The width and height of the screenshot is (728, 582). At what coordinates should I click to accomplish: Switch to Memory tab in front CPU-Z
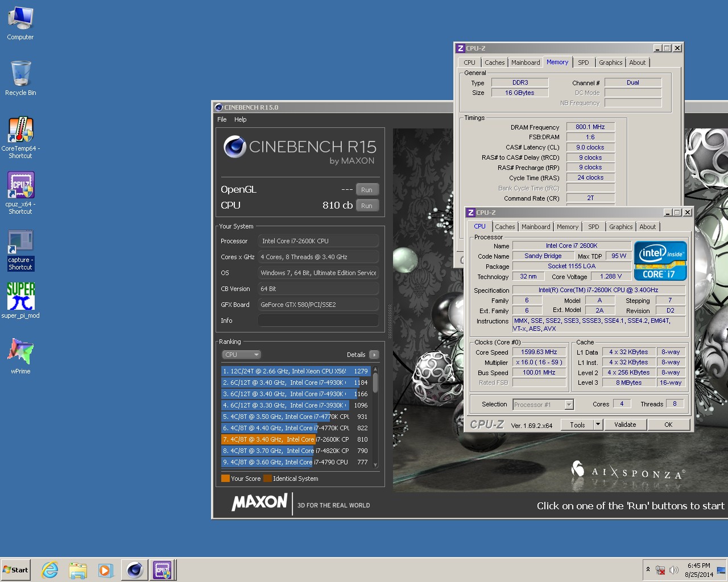point(568,227)
